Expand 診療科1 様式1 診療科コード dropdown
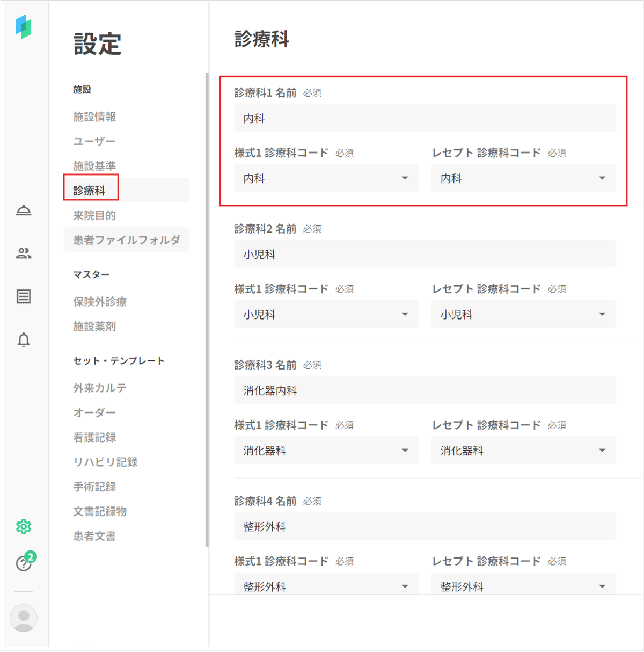This screenshot has height=652, width=644. 326,178
